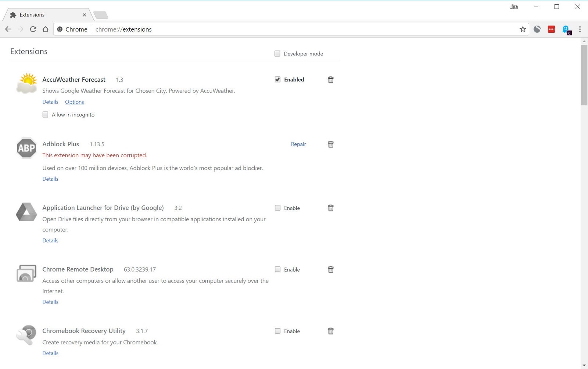Click the Create recovery media description text
The width and height of the screenshot is (588, 369).
pyautogui.click(x=100, y=342)
